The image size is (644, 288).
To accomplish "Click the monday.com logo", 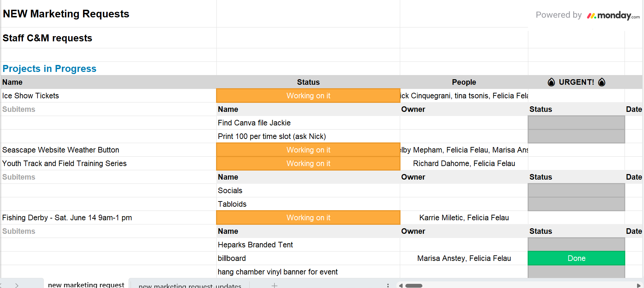I will coord(613,15).
